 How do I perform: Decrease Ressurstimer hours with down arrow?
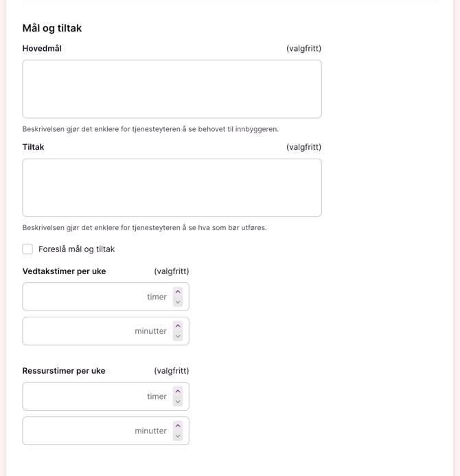point(178,402)
